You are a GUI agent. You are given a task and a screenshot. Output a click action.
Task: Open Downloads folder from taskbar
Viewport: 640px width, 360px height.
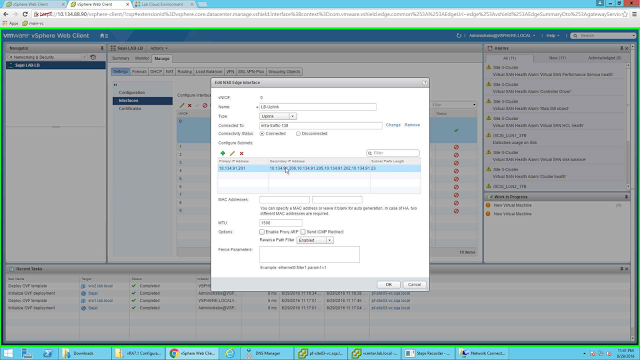[x=83, y=353]
